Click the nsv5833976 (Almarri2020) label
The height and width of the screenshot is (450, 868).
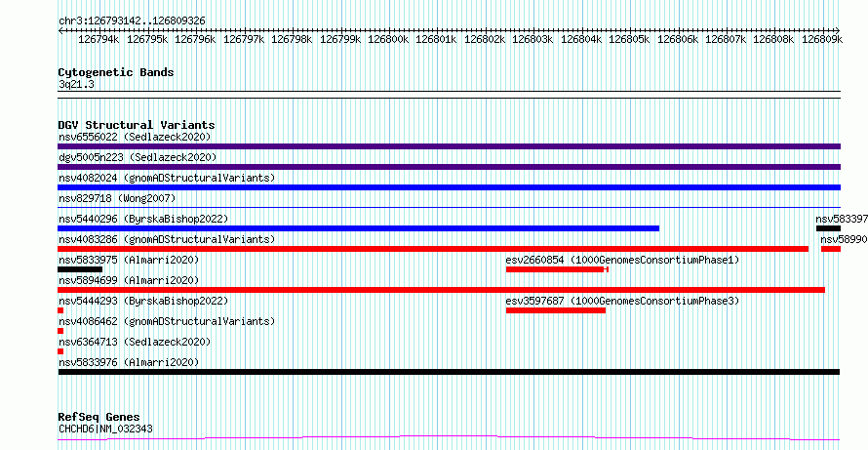click(x=129, y=362)
